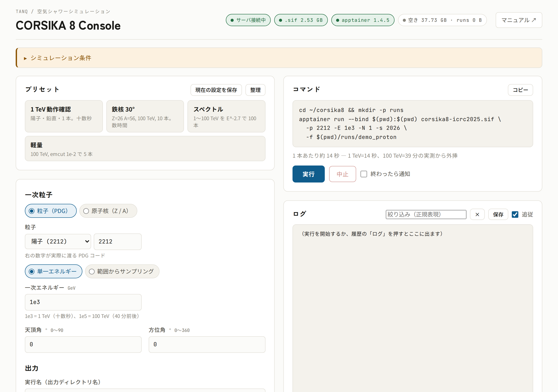Click the サーバ接続中 status badge
The height and width of the screenshot is (392, 558).
248,20
